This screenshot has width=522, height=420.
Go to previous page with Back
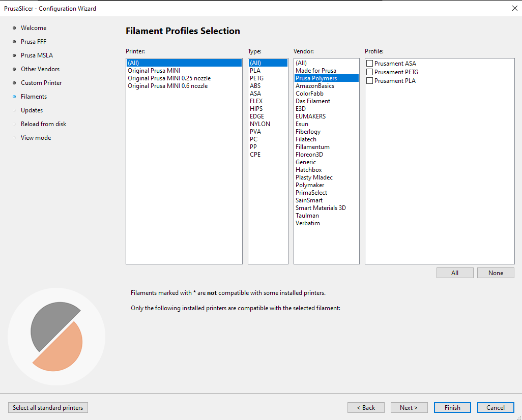pos(366,408)
